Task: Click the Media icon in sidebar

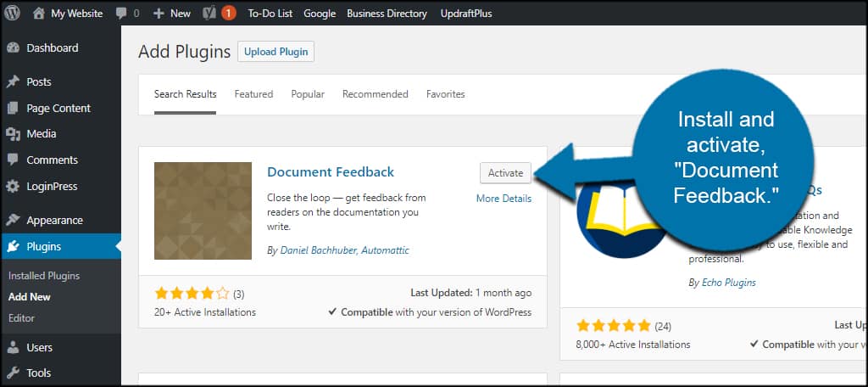Action: [14, 133]
